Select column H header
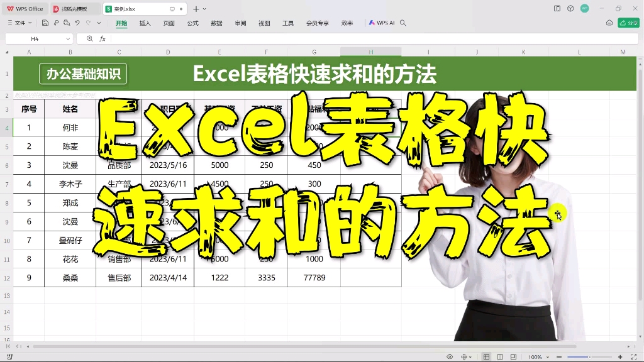 (370, 51)
